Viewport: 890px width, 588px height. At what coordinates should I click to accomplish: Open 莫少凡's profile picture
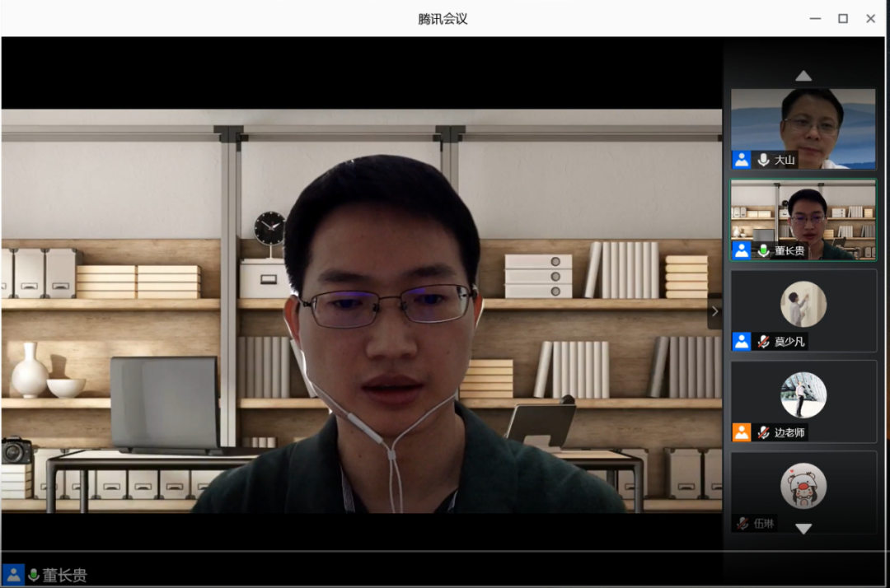pyautogui.click(x=803, y=303)
